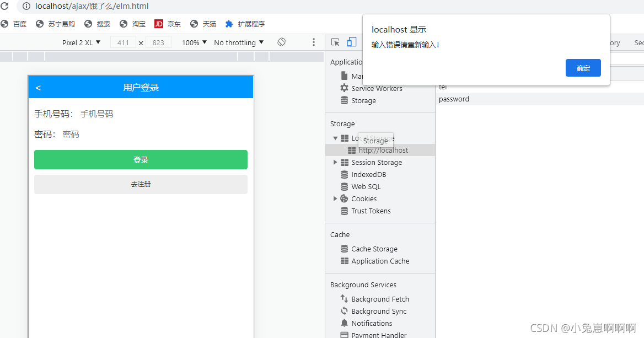
Task: Select Background Fetch service
Action: (380, 299)
